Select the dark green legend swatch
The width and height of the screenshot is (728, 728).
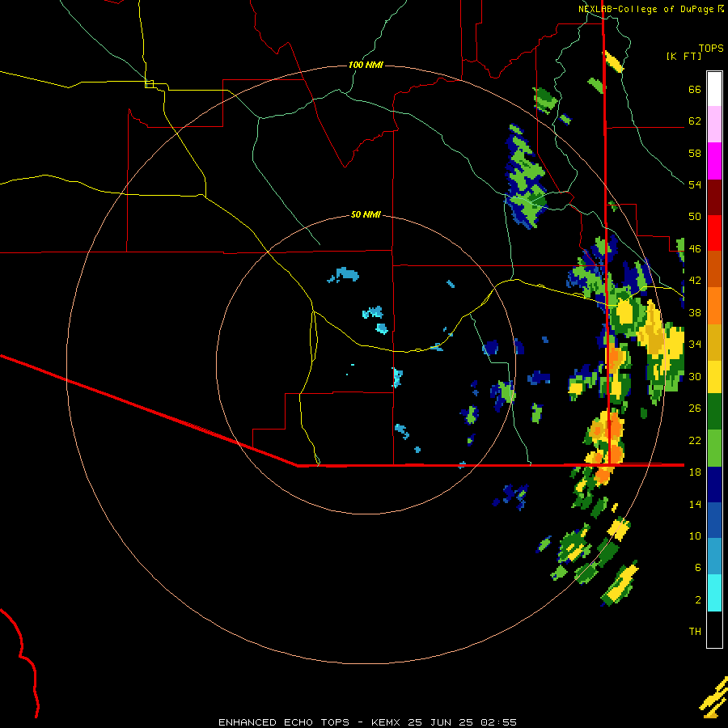pos(714,412)
